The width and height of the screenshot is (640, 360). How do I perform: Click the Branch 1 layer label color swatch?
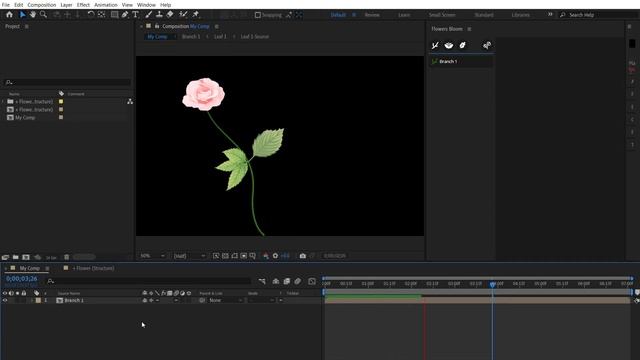[38, 300]
